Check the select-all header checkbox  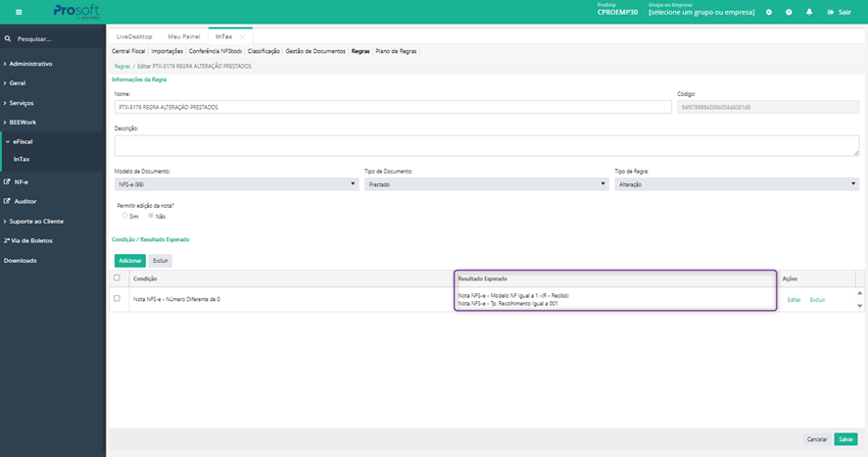pos(117,279)
